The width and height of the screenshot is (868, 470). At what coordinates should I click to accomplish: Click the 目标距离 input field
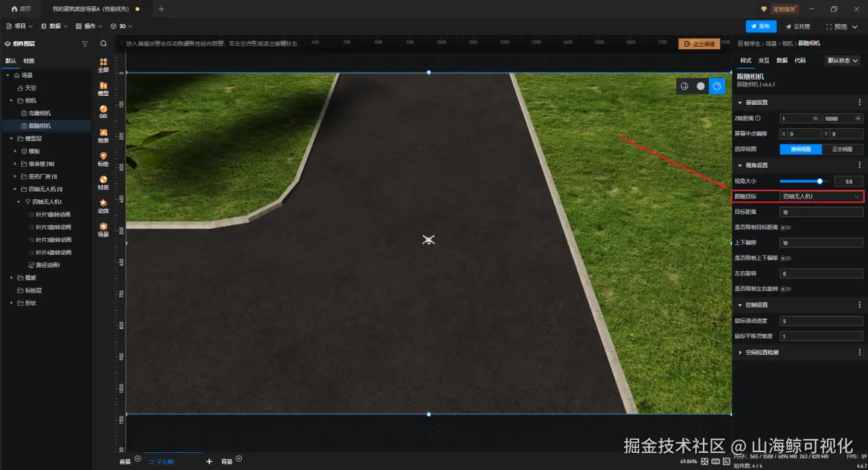[x=821, y=212]
